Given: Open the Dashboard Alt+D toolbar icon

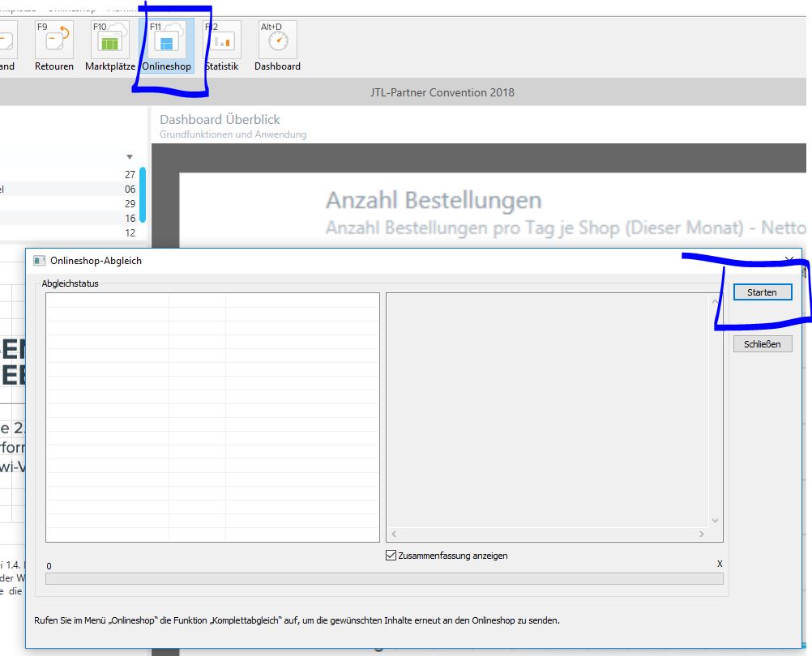Looking at the screenshot, I should (278, 46).
